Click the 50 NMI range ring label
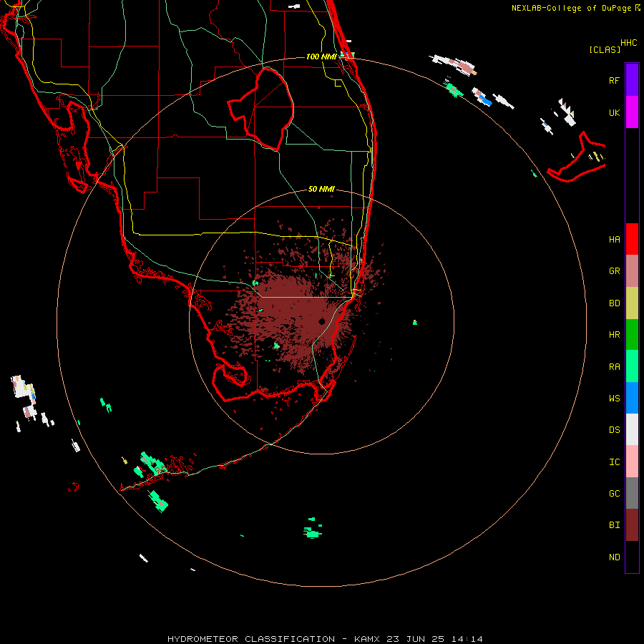Viewport: 644px width, 644px height. tap(321, 189)
